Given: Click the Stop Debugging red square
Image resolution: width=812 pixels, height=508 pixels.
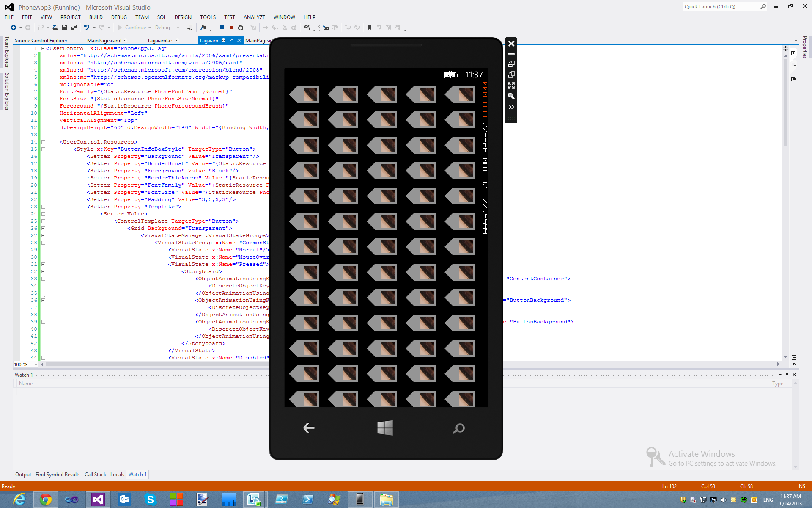Looking at the screenshot, I should pyautogui.click(x=231, y=28).
